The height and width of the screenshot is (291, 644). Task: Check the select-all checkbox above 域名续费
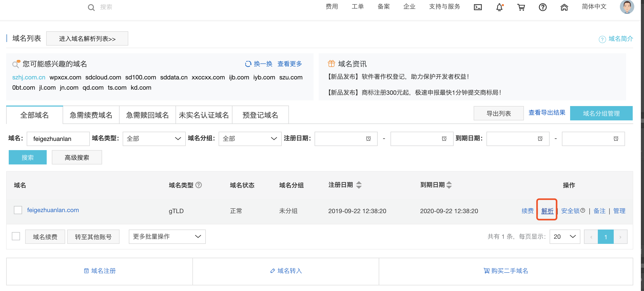point(16,237)
